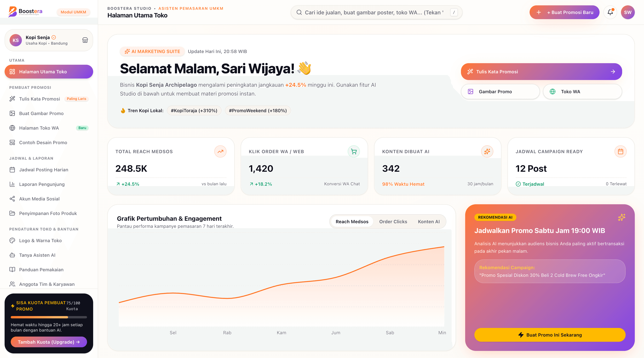Click the search magnifier icon
Viewport: 644px width, 358px height.
pos(299,12)
